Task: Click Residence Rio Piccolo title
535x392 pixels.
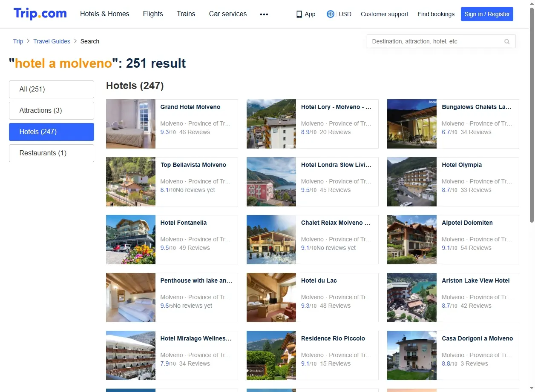Action: tap(333, 338)
